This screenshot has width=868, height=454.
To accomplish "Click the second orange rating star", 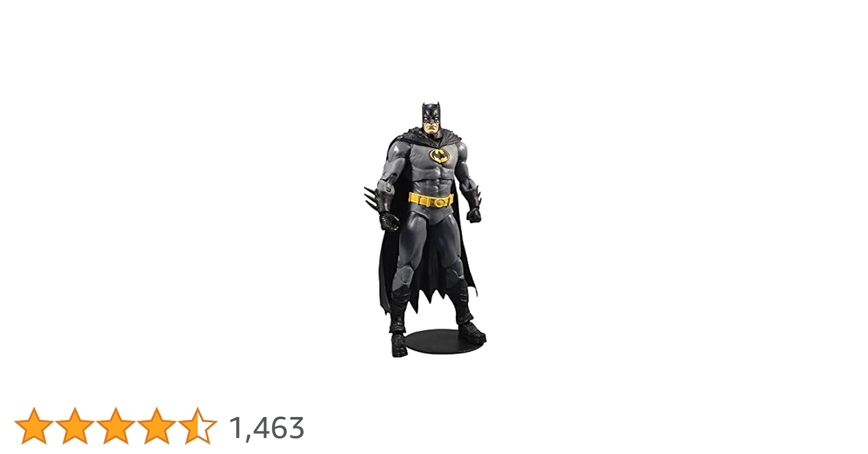I will pyautogui.click(x=75, y=426).
